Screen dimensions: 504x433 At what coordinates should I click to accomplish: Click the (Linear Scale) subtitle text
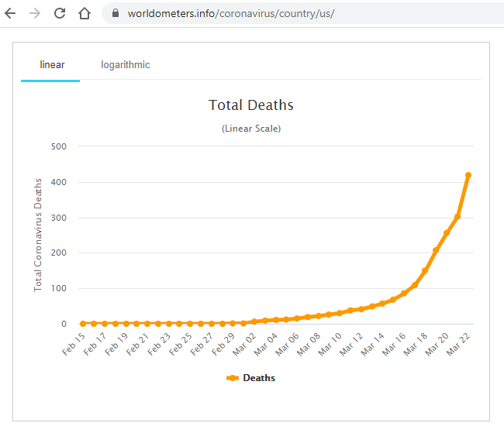click(251, 129)
